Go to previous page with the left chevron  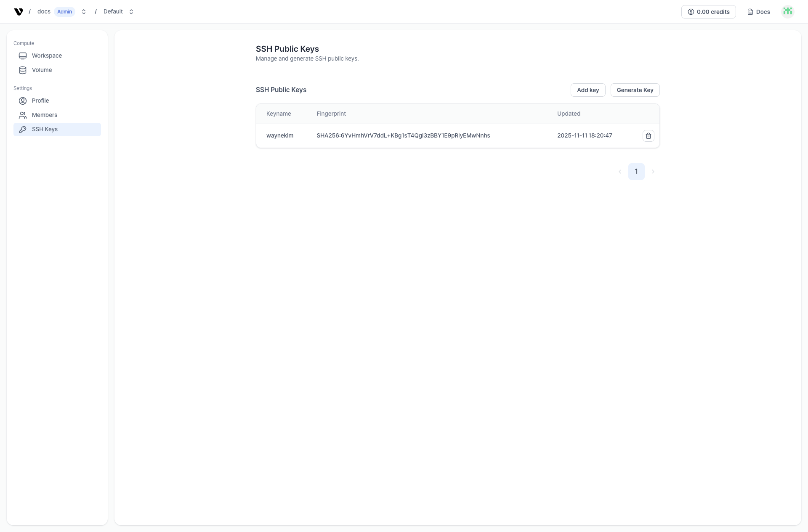point(620,172)
